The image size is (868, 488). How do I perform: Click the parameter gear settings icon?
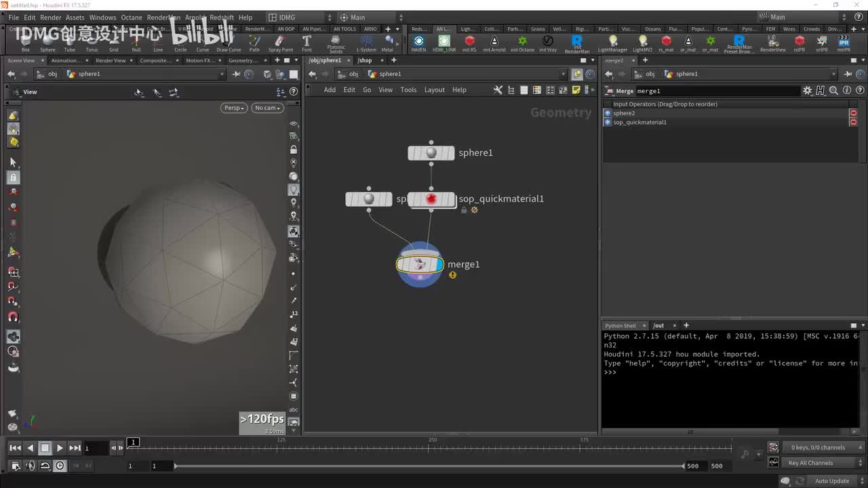pyautogui.click(x=807, y=91)
